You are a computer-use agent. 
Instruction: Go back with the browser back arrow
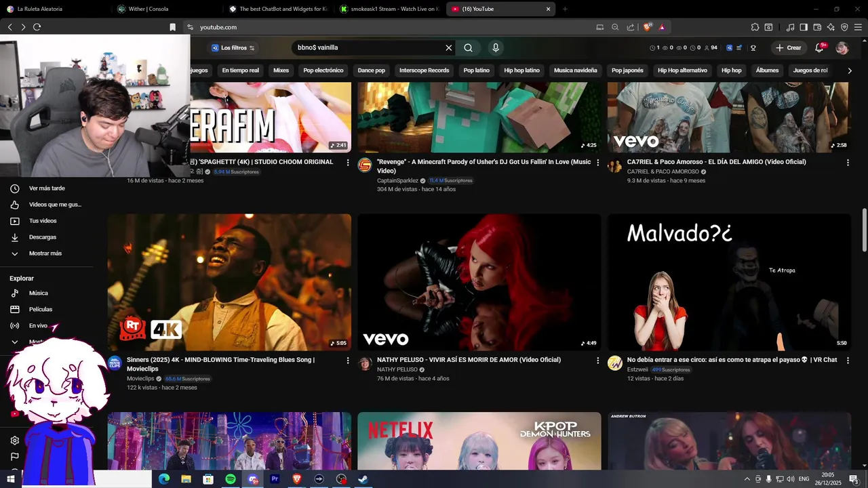[x=9, y=27]
